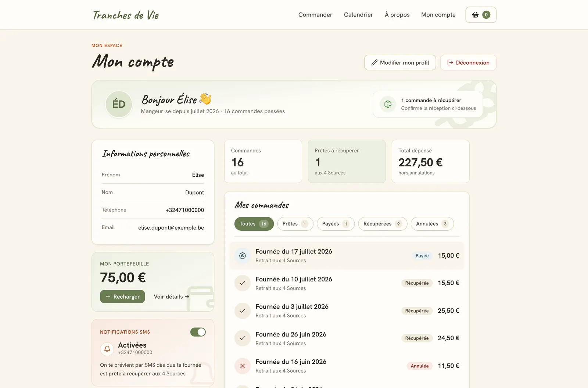
Task: Filter orders by Prêtes
Action: point(295,224)
